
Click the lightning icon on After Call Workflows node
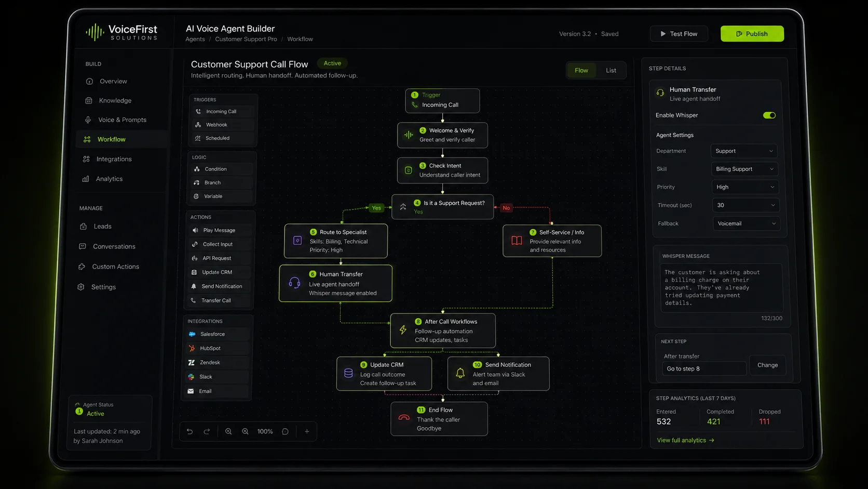click(403, 329)
